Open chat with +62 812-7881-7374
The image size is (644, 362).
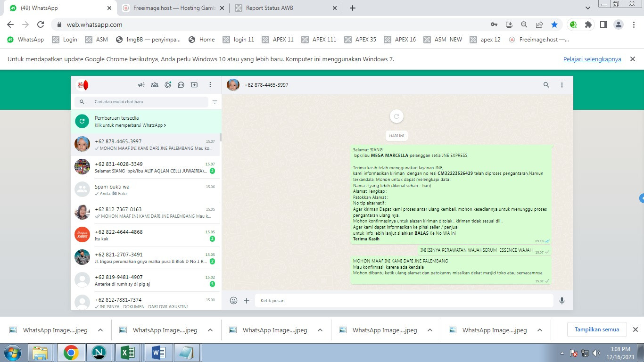click(x=145, y=301)
